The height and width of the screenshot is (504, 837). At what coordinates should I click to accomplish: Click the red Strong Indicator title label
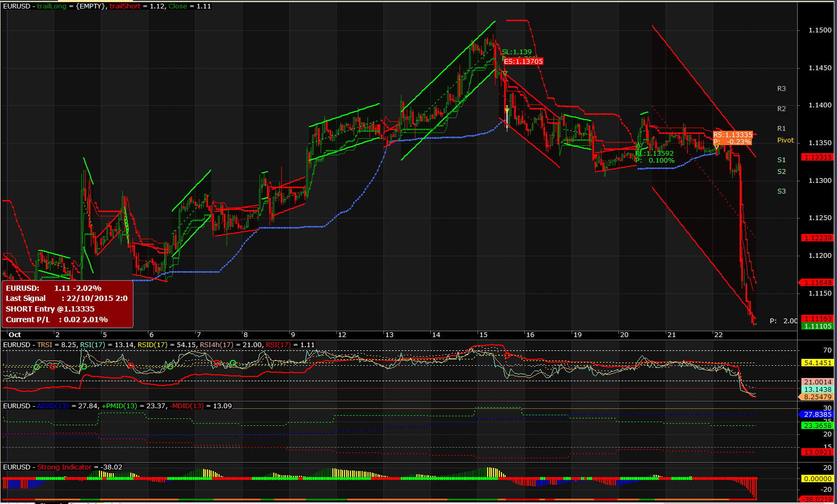click(x=64, y=467)
